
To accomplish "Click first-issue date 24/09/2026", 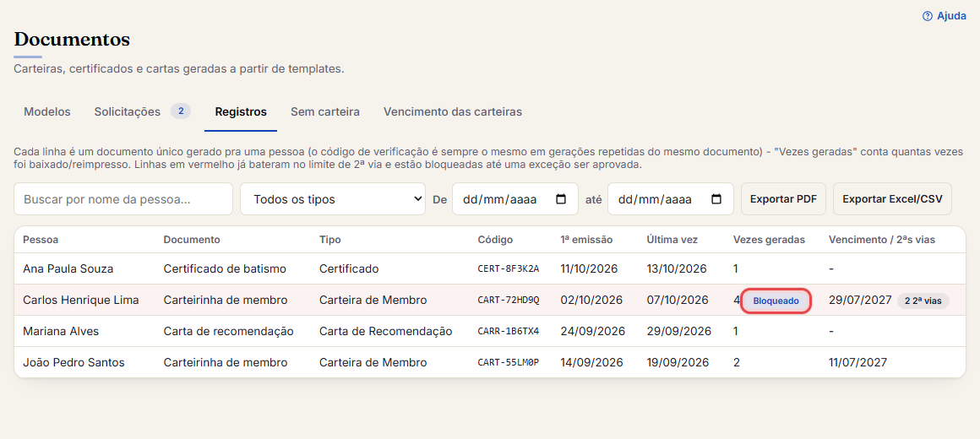I will coord(592,331).
